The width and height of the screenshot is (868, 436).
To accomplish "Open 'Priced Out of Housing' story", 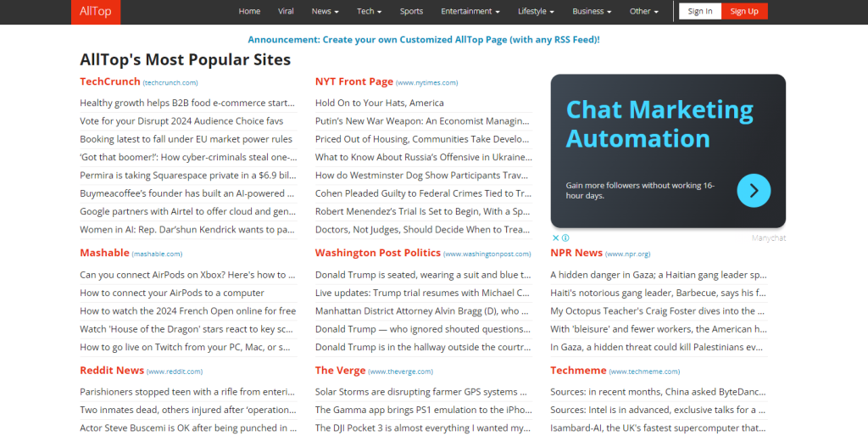I will [422, 139].
